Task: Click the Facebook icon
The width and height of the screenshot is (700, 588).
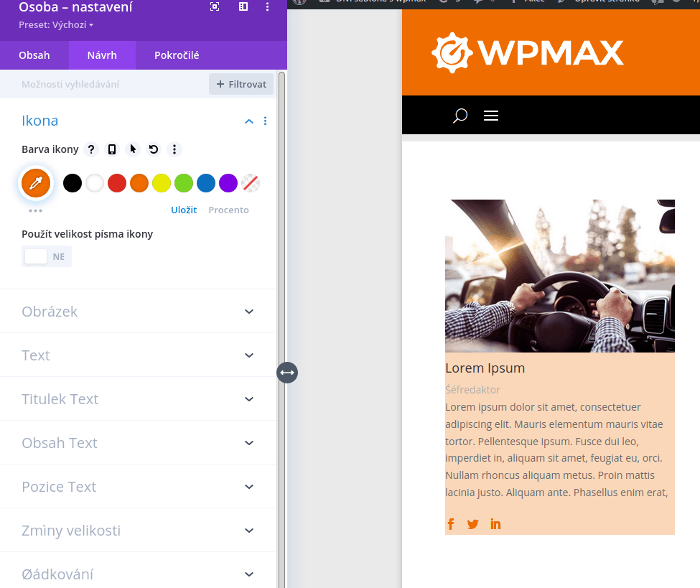Action: [451, 524]
